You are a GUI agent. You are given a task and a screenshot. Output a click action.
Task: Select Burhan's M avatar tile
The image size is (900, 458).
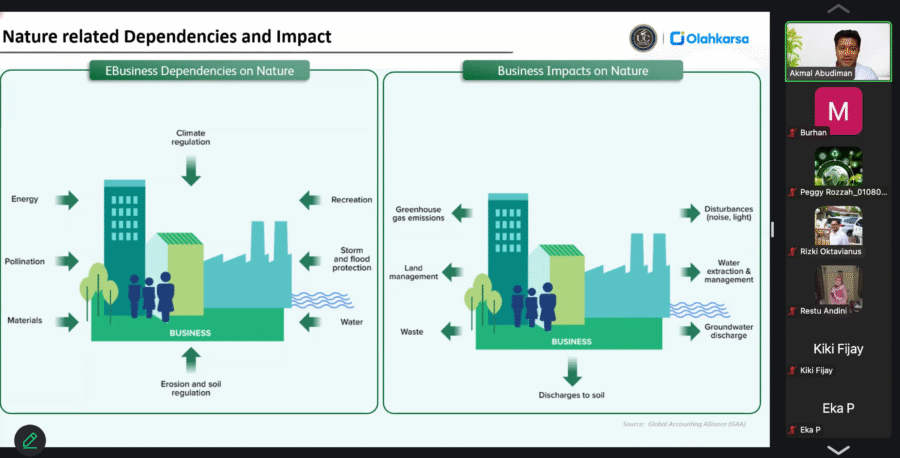pyautogui.click(x=838, y=110)
